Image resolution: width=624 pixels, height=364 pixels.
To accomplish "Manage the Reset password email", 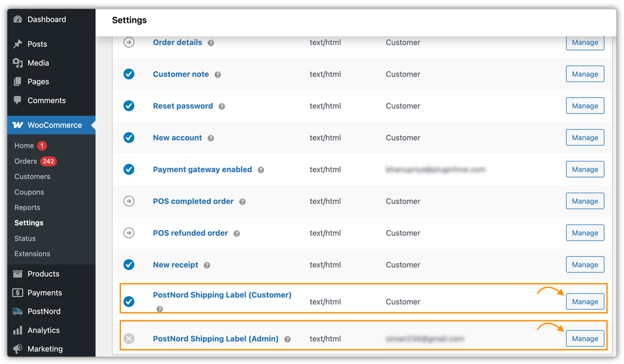I will pos(585,106).
